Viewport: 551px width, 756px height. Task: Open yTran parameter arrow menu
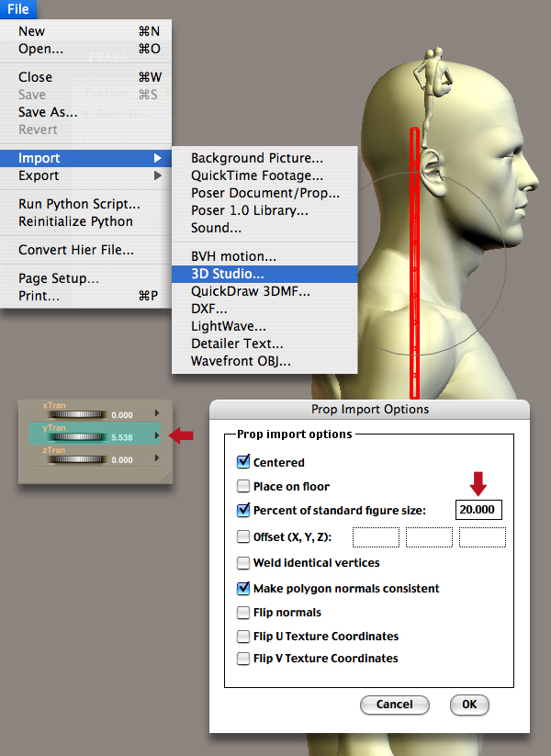pyautogui.click(x=157, y=435)
